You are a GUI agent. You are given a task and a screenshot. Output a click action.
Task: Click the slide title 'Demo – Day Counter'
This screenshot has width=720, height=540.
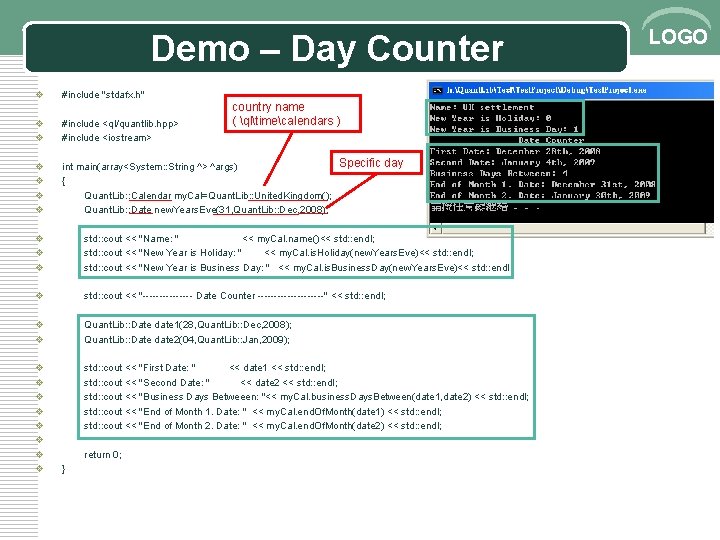[x=327, y=48]
